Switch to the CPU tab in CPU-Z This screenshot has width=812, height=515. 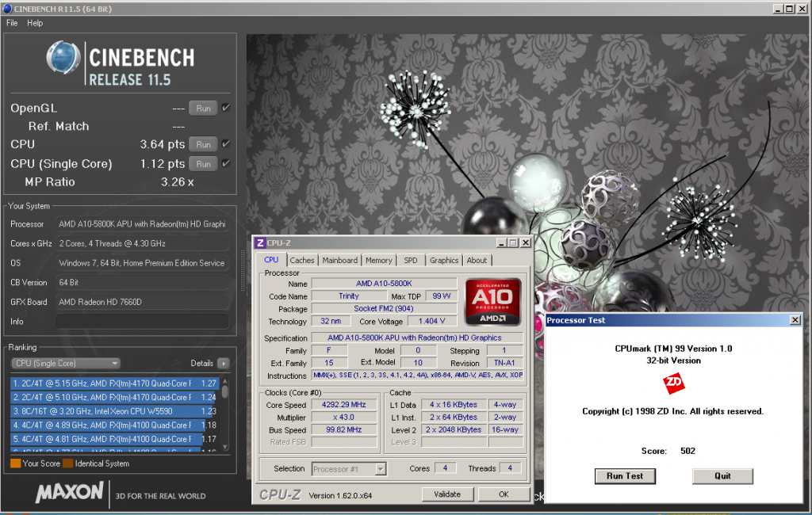271,260
